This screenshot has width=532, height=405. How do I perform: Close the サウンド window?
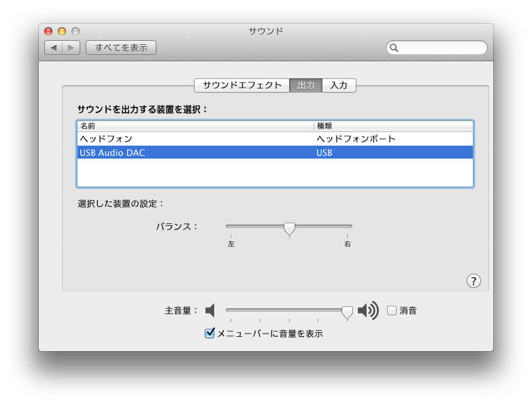pos(48,31)
